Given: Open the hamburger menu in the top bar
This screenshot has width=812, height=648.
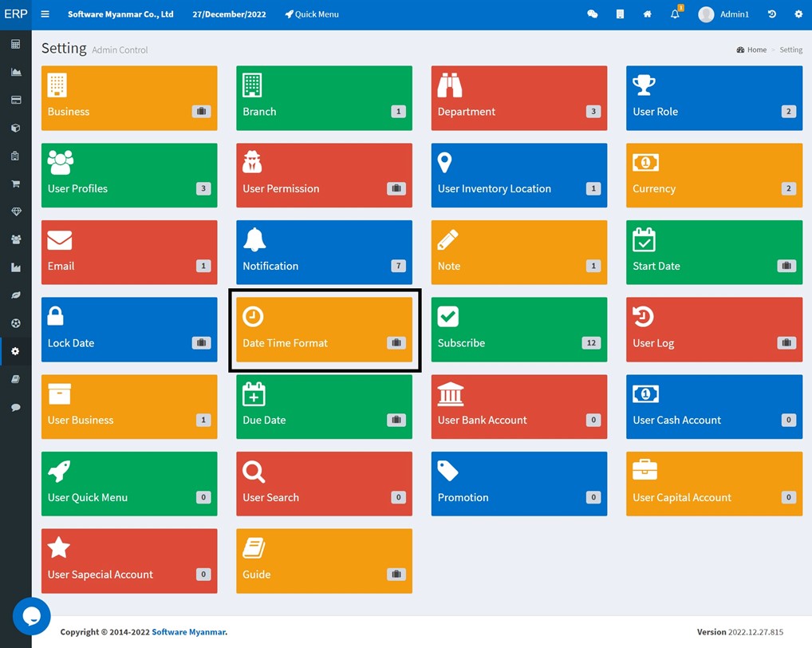Looking at the screenshot, I should click(45, 14).
